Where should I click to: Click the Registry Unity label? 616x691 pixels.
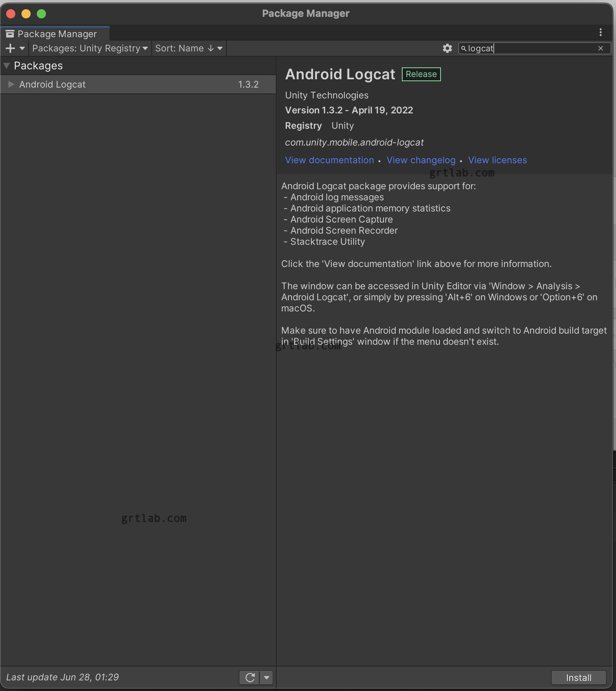pos(319,126)
